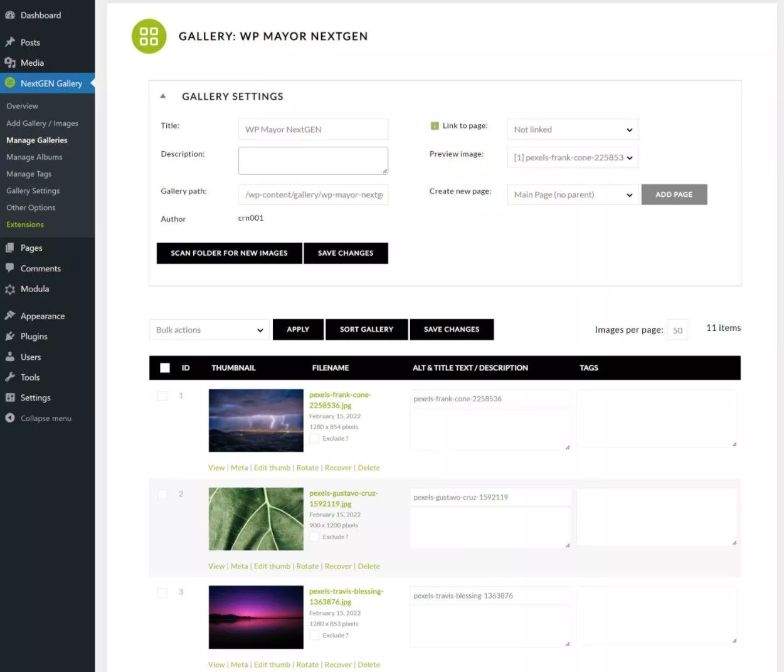Open Gallery Settings submenu item

click(33, 191)
